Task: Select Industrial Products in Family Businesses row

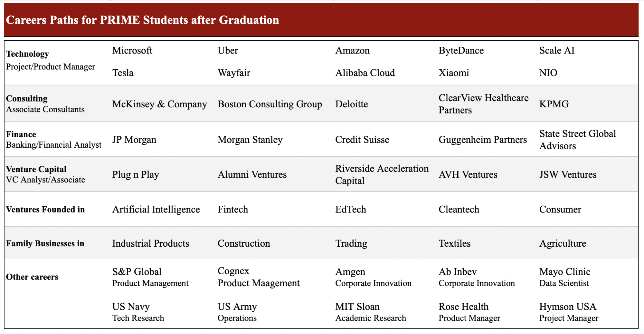Action: pos(150,243)
